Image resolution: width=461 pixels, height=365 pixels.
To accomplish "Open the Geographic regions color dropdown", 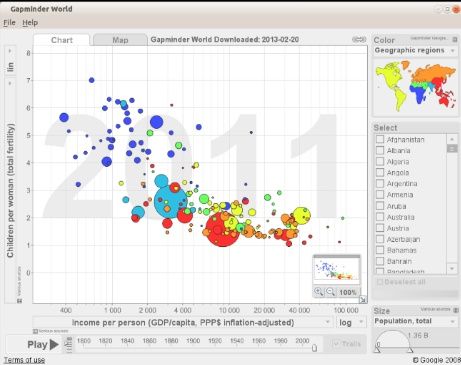I will tap(415, 51).
